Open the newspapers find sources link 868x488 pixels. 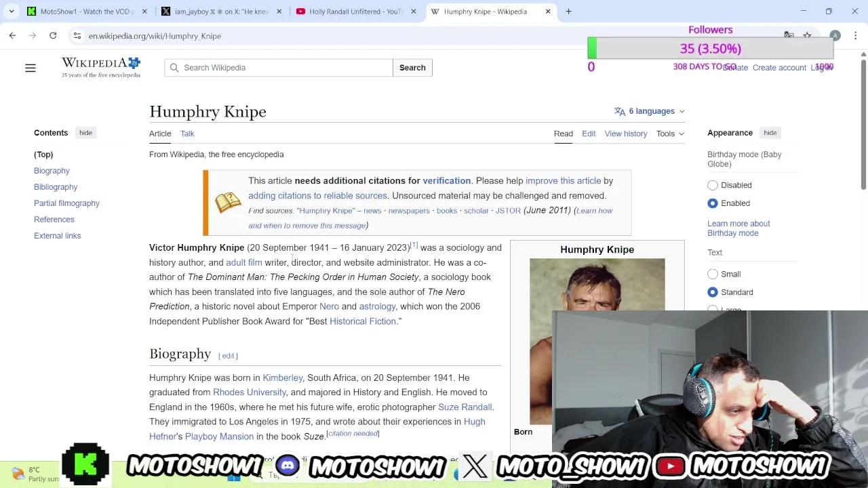pos(409,211)
